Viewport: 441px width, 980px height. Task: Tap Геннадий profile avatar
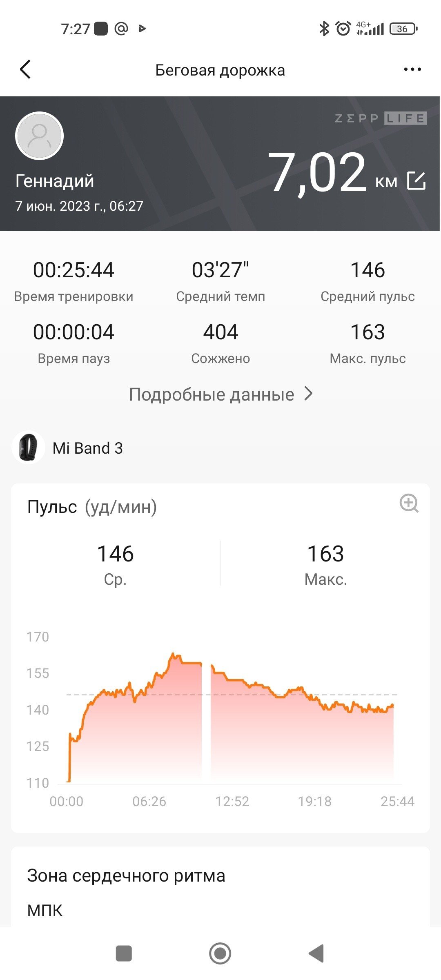[39, 136]
